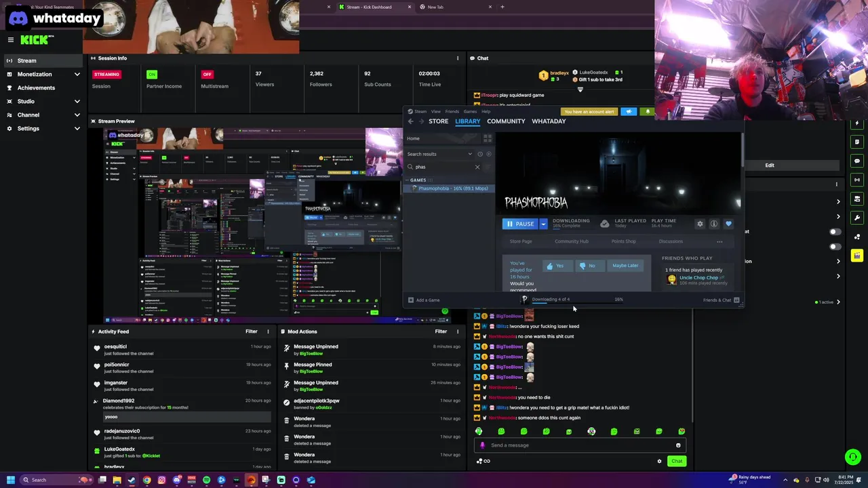Open the green support headset button

tap(852, 457)
